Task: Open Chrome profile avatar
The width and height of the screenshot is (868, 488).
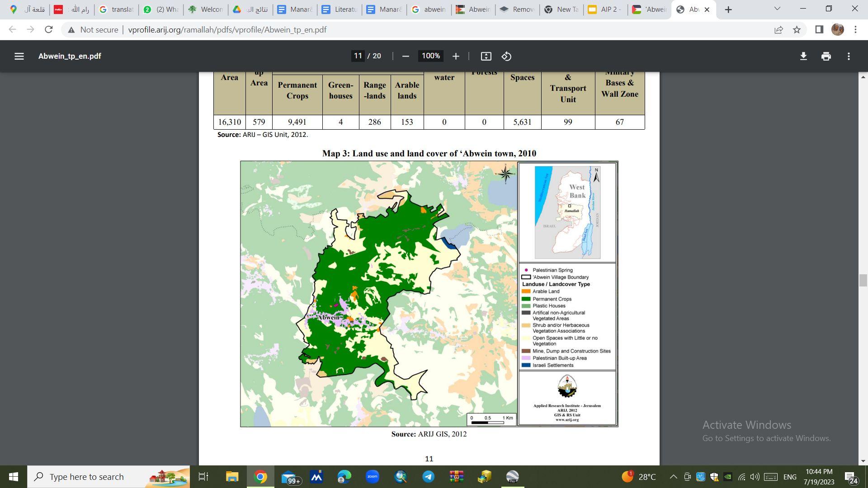Action: 838,30
